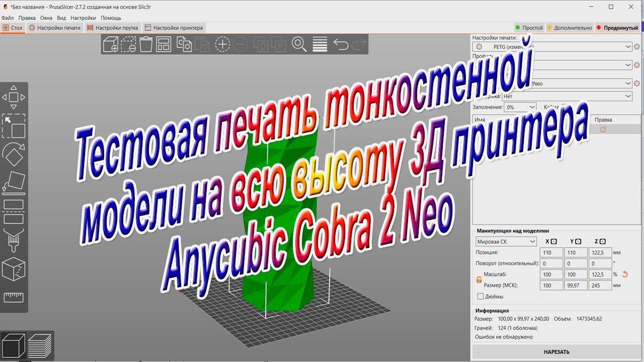The image size is (644, 362).
Task: Switch to 3D editor view cube
Action: click(x=14, y=345)
